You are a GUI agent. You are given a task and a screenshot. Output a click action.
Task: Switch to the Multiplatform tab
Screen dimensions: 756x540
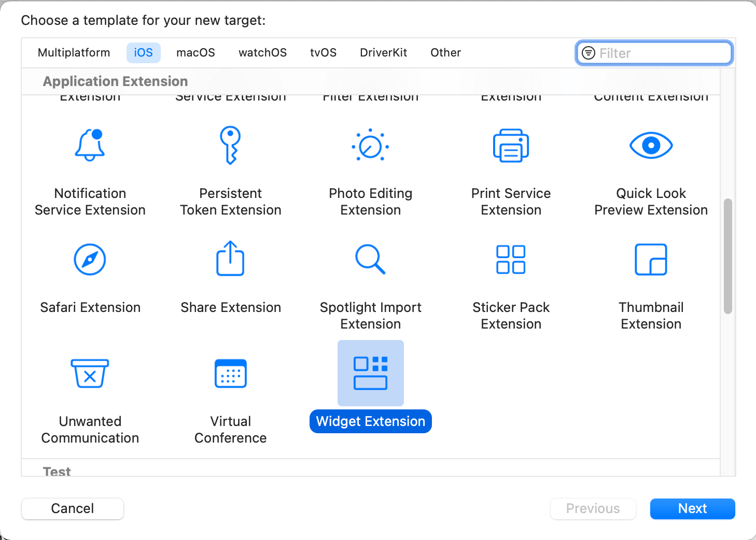[x=74, y=53]
